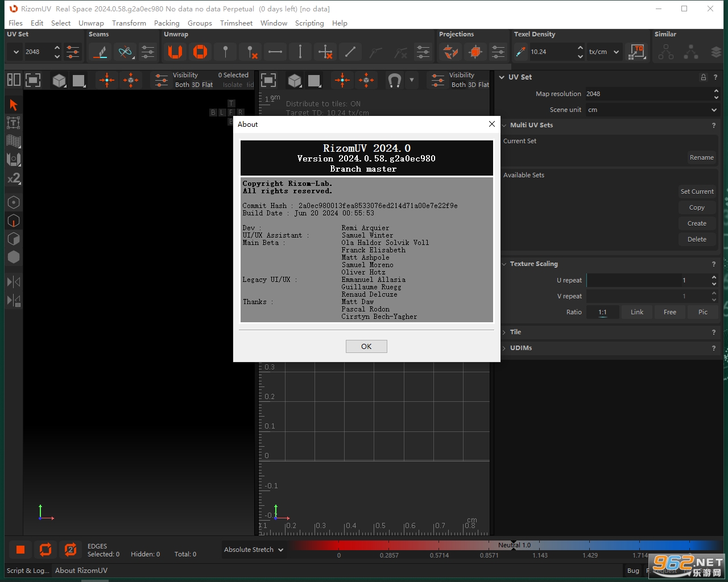Screen dimensions: 728x582
Task: Click the orange U unwrap icon
Action: point(175,52)
